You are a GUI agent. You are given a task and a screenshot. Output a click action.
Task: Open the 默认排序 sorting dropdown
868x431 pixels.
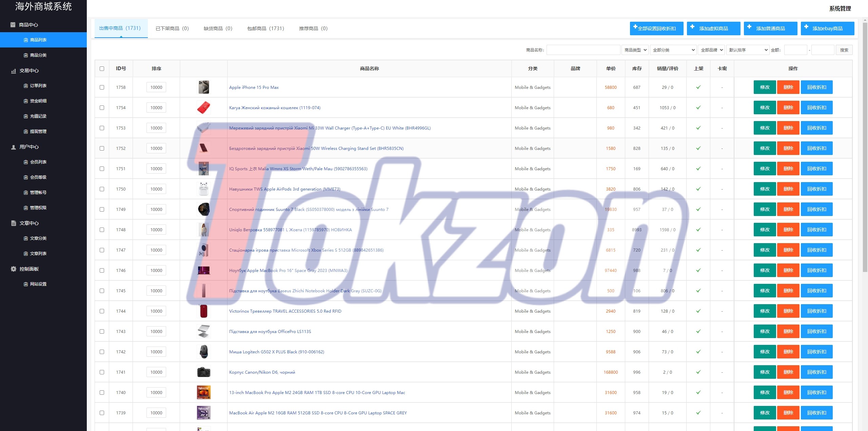pyautogui.click(x=748, y=50)
